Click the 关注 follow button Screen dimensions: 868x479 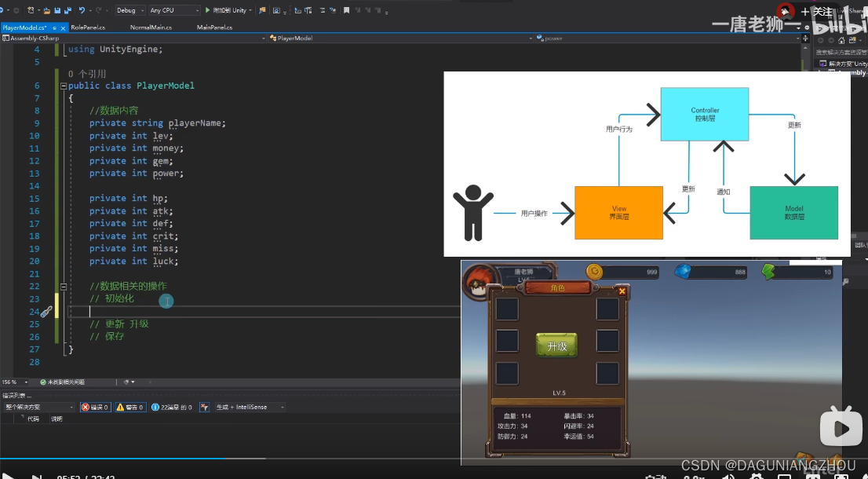[x=818, y=12]
